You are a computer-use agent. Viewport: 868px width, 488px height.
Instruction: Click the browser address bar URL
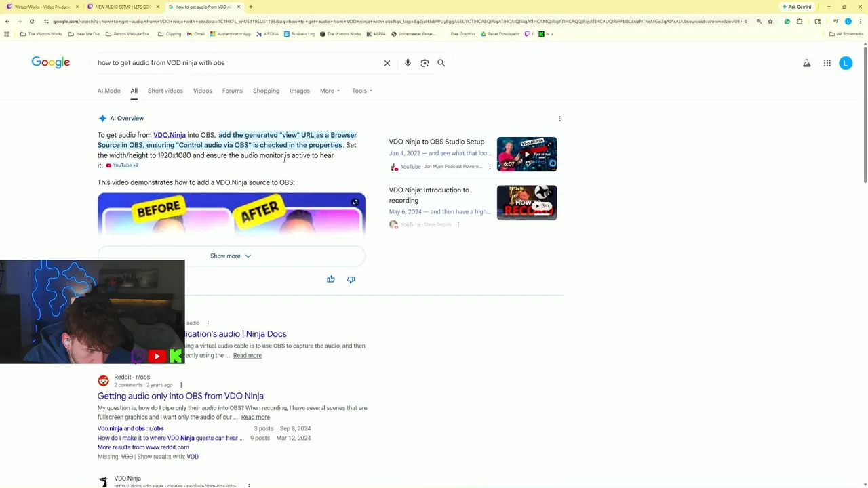click(x=400, y=22)
